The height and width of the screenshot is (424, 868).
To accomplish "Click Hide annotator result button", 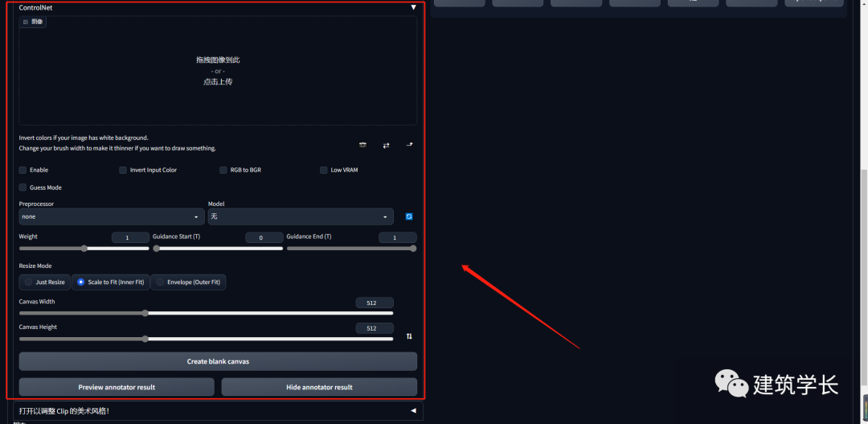I will 319,387.
